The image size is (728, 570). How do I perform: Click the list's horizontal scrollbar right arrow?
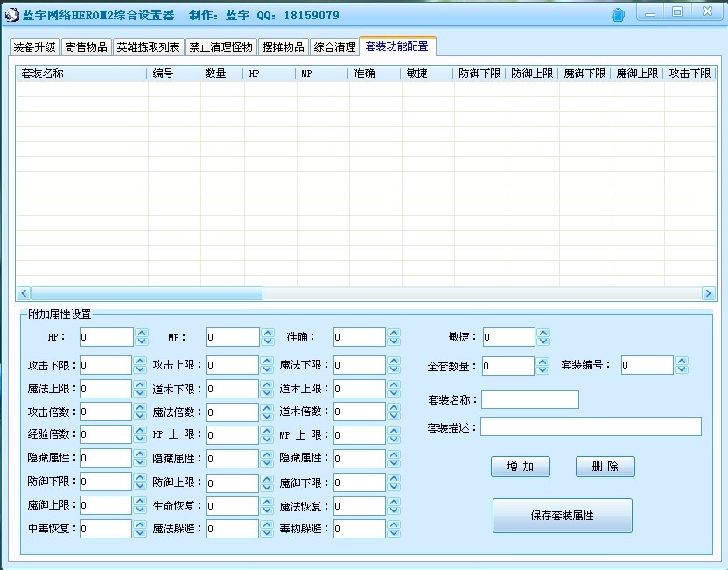[x=709, y=294]
